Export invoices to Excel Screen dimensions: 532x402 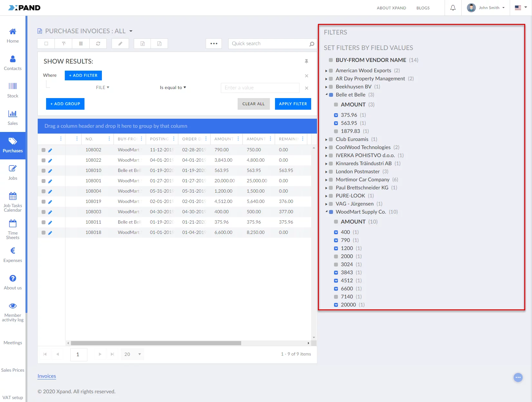pyautogui.click(x=143, y=44)
